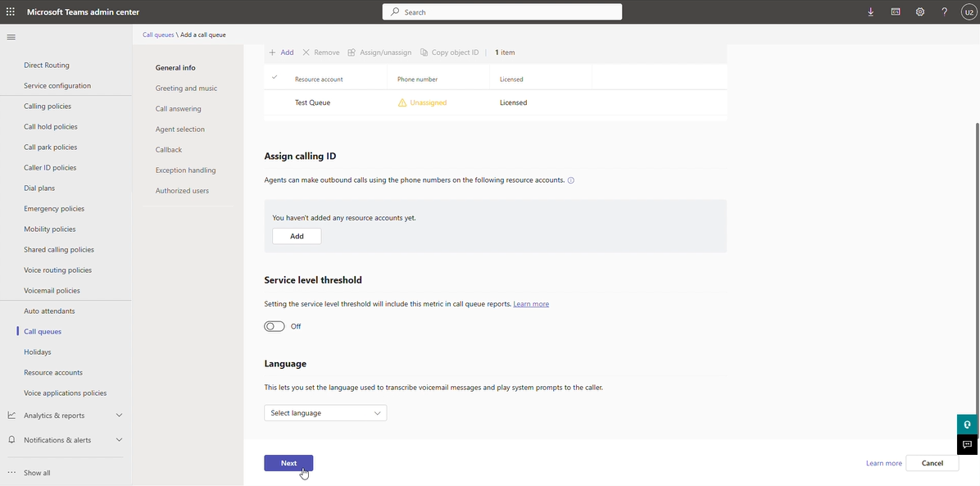Open help question mark icon
Viewport: 980px width, 486px height.
pos(945,12)
